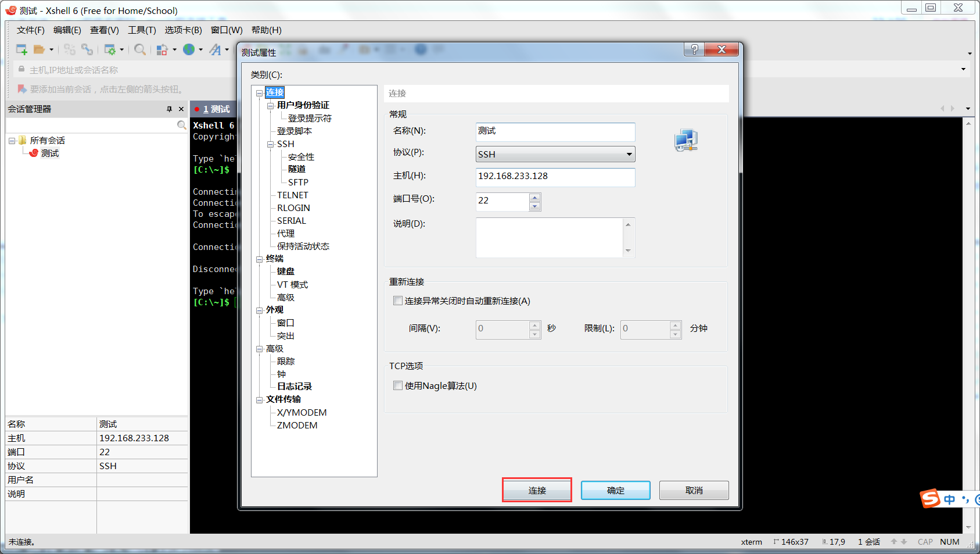980x554 pixels.
Task: Click the Find magnifier toolbar icon
Action: pyautogui.click(x=140, y=49)
